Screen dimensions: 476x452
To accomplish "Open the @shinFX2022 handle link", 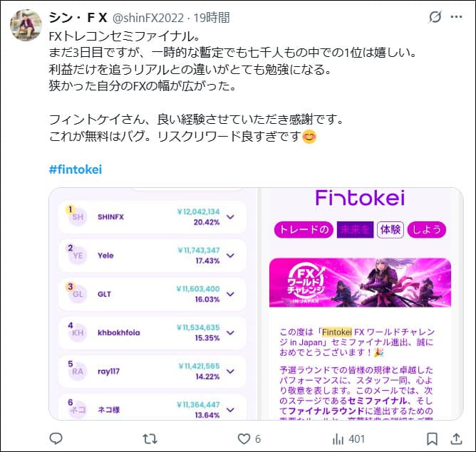I will point(148,18).
